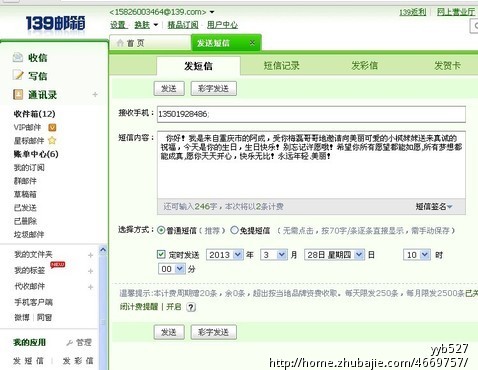
Task: Expand the 换肤 dropdown arrow
Action: [x=155, y=25]
